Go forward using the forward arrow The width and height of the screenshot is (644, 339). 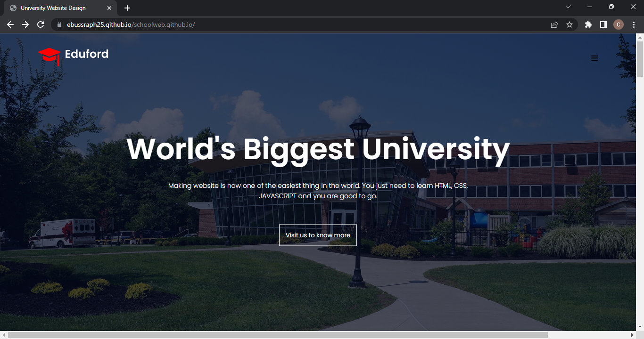click(25, 24)
